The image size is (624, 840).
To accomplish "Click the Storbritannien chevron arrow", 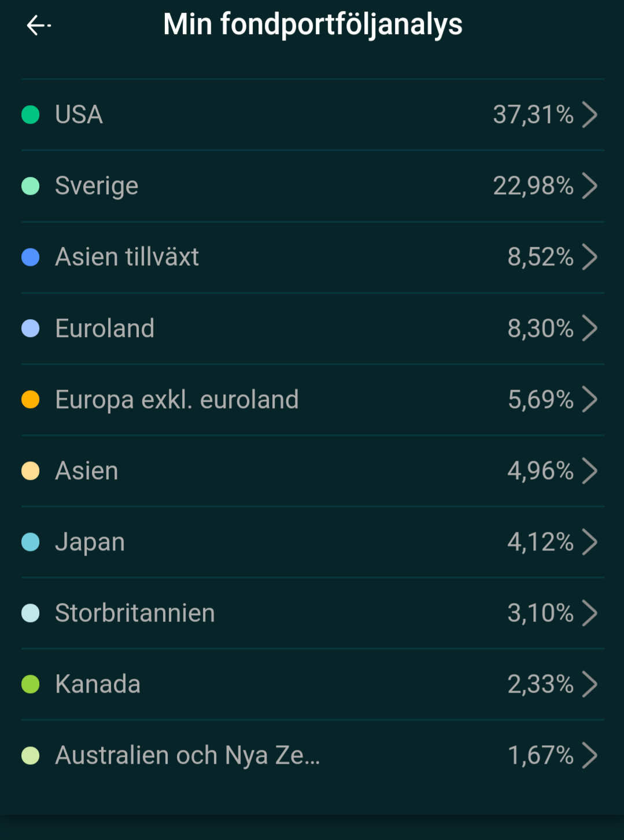I will coord(589,613).
